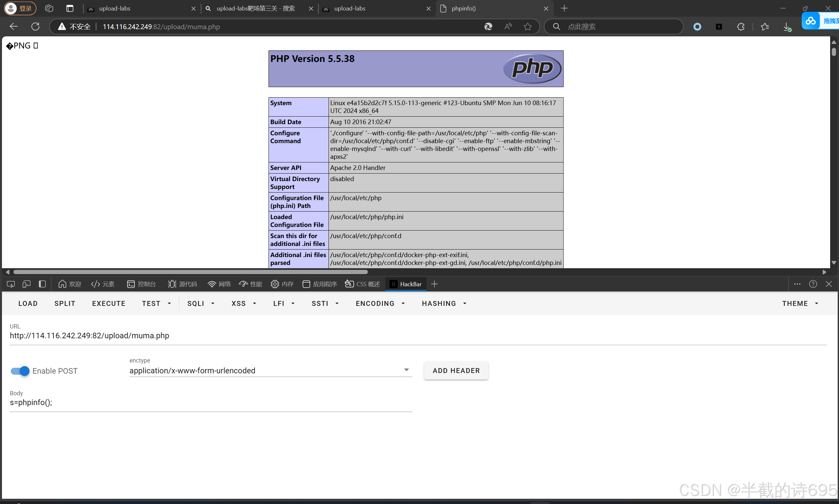Click the horizontal page scrollbar thumb
Screen dimensions: 839x504
pos(190,272)
